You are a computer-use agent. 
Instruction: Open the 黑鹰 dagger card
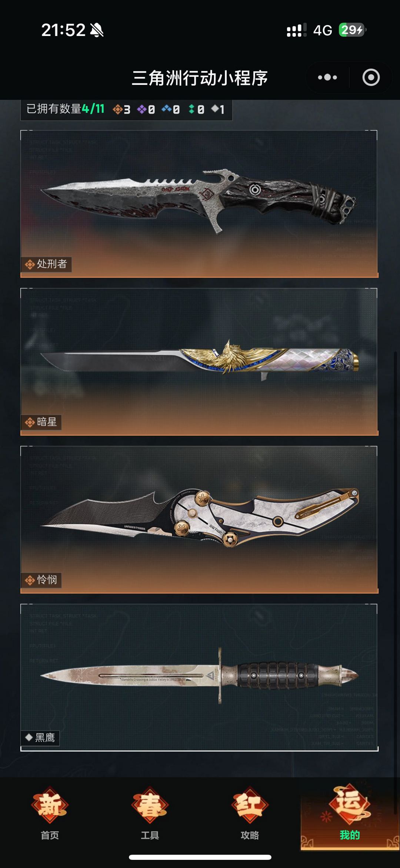199,677
